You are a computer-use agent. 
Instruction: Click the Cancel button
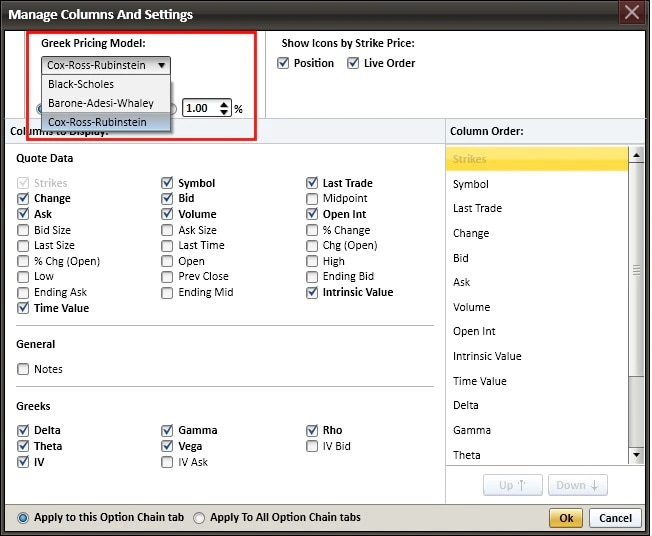coord(615,518)
